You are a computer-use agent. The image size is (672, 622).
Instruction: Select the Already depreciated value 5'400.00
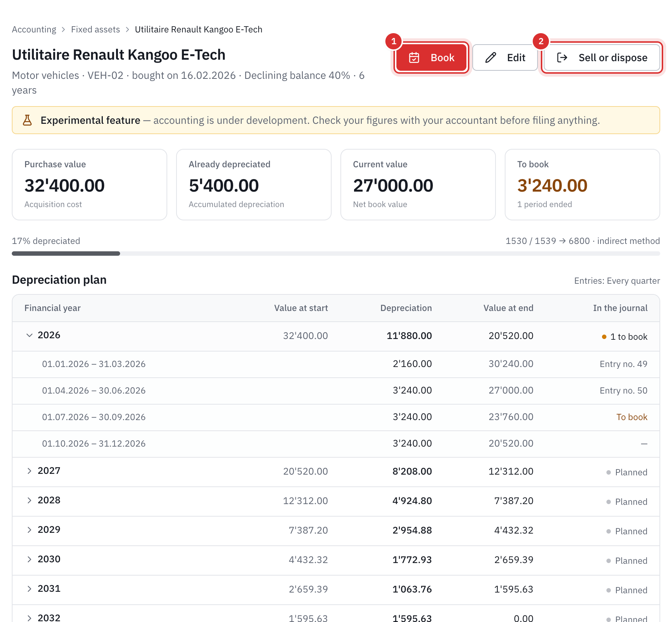coord(224,185)
